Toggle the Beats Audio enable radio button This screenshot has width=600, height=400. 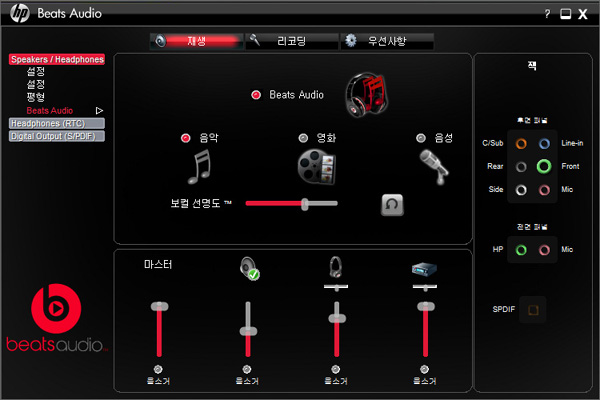coord(256,95)
